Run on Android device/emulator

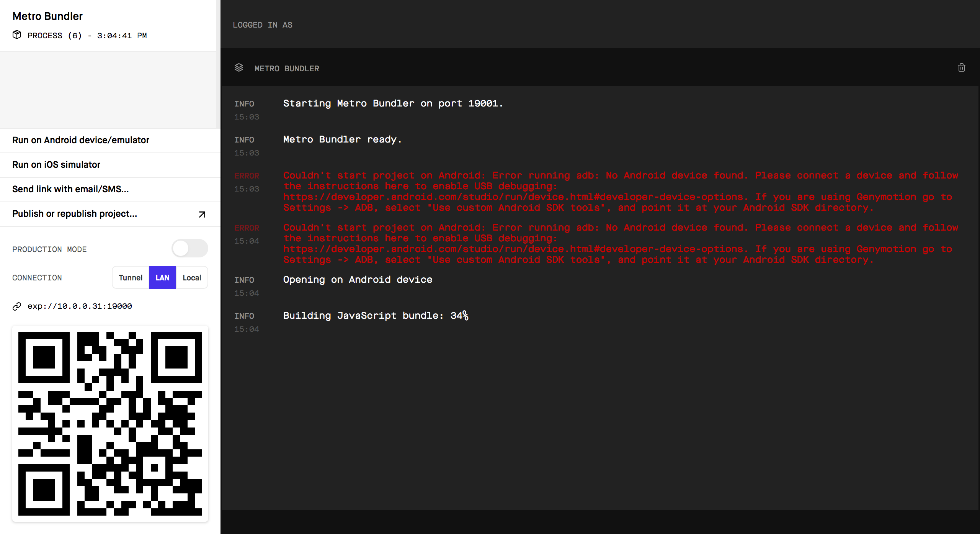(81, 140)
